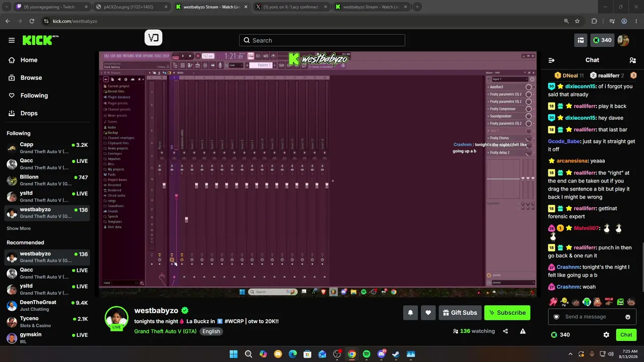Open Chrome media controls icon
The image size is (644, 362).
click(611, 21)
